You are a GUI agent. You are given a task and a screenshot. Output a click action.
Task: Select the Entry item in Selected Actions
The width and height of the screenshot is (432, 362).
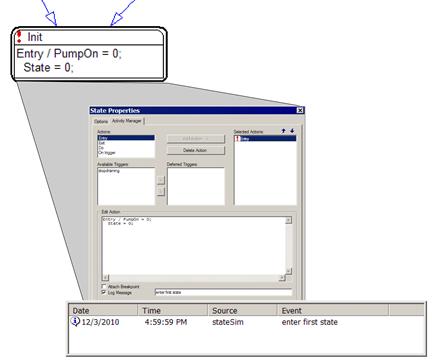tap(265, 139)
